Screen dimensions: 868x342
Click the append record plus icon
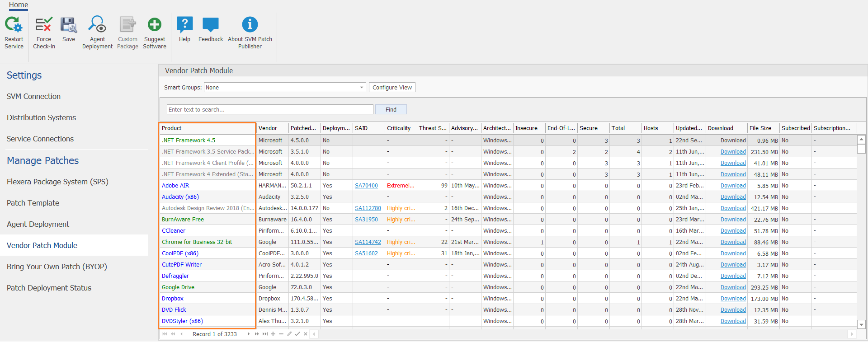point(273,334)
